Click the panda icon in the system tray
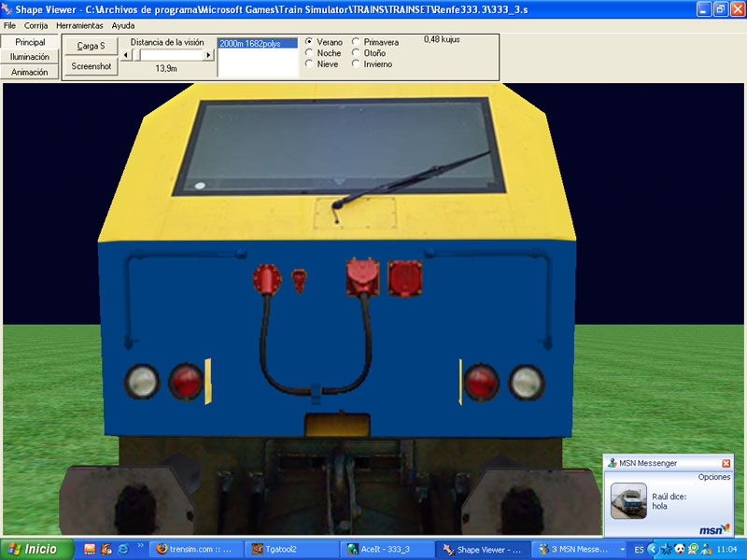 pos(680,549)
